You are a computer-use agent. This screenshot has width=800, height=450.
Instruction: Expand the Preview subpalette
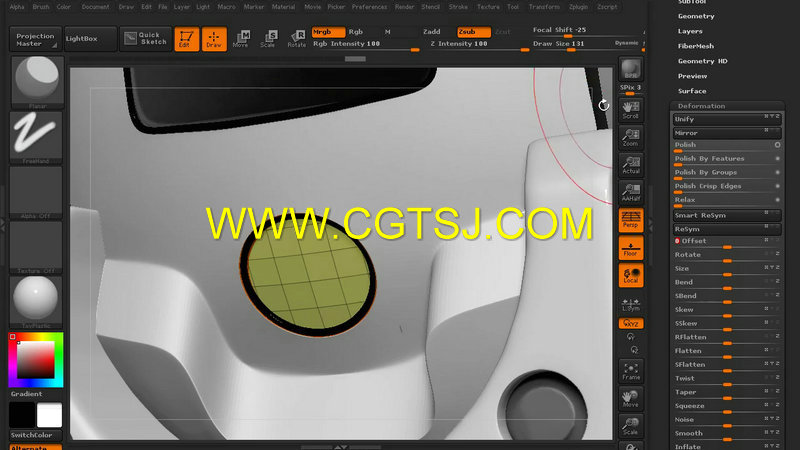click(x=692, y=76)
